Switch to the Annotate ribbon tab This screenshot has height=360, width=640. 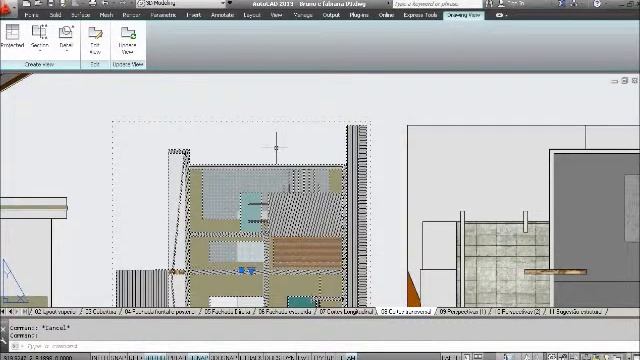point(222,15)
